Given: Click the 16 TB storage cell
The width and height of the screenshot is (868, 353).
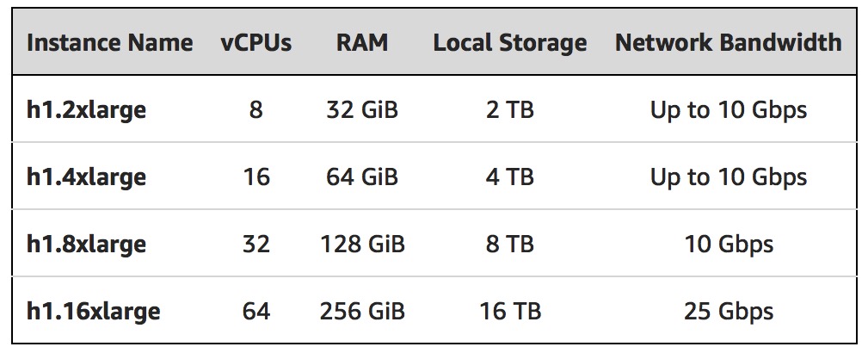Looking at the screenshot, I should click(x=510, y=311).
